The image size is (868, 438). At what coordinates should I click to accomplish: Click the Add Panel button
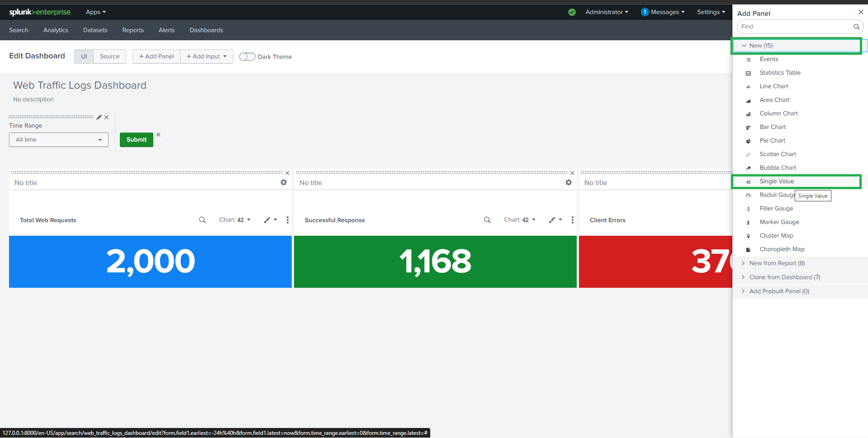(x=157, y=57)
